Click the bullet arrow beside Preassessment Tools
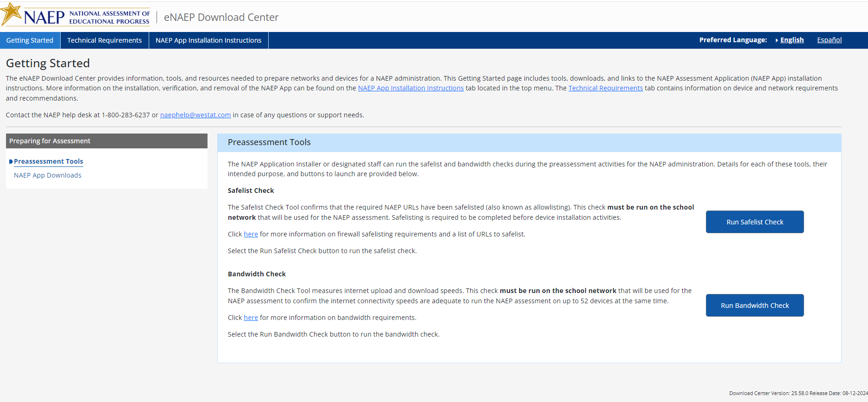 [x=11, y=162]
